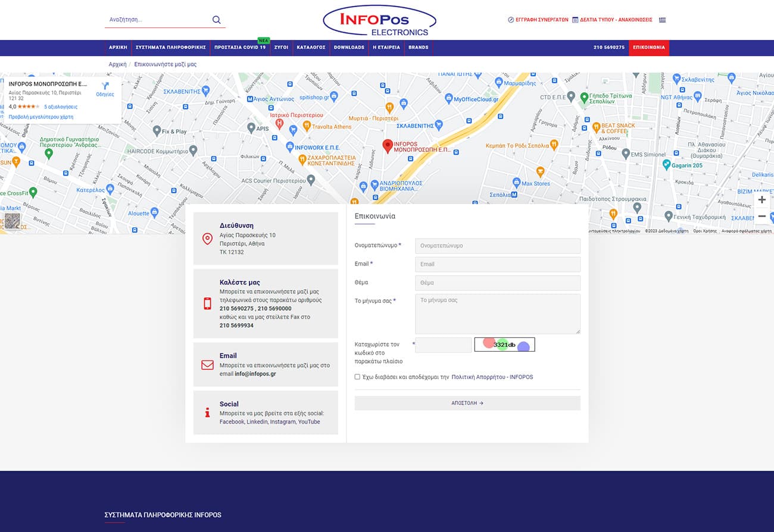Click the Greek flag language icon
Image resolution: width=774 pixels, height=532 pixels.
pos(662,20)
